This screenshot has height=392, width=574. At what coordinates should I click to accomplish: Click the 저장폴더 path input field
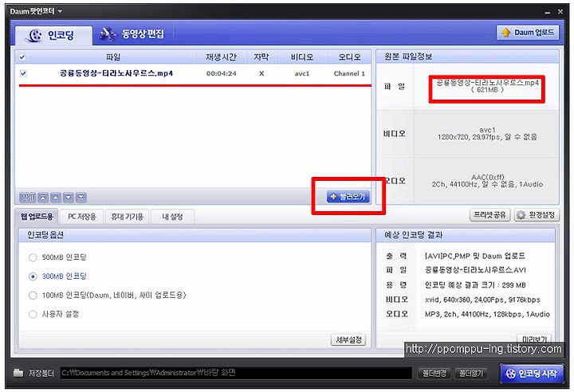tap(236, 373)
